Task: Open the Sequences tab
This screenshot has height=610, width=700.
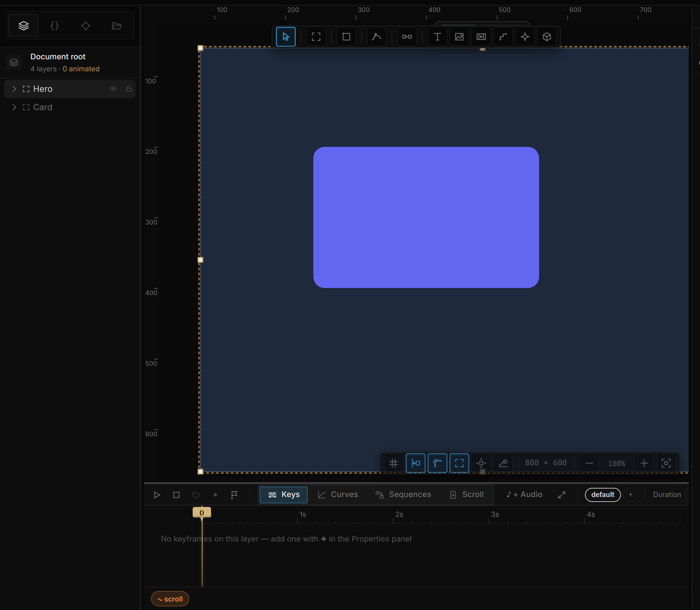Action: (403, 495)
